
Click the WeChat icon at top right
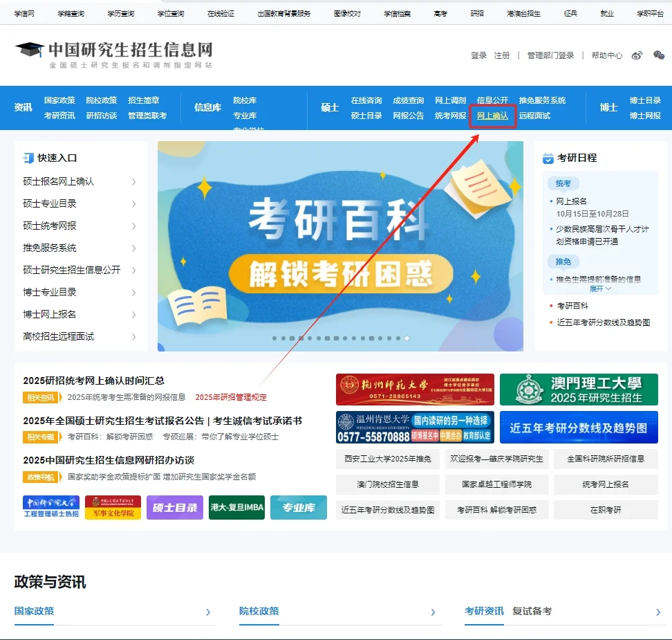point(658,55)
